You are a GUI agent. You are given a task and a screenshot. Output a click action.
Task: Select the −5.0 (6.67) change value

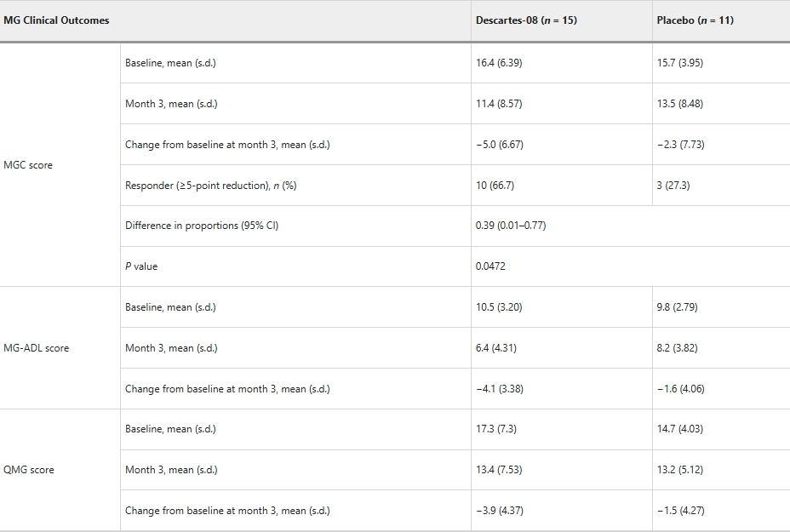point(500,145)
